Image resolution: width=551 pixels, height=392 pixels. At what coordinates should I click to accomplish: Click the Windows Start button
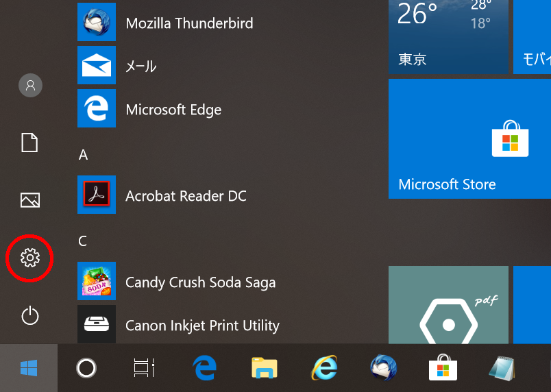pos(29,368)
